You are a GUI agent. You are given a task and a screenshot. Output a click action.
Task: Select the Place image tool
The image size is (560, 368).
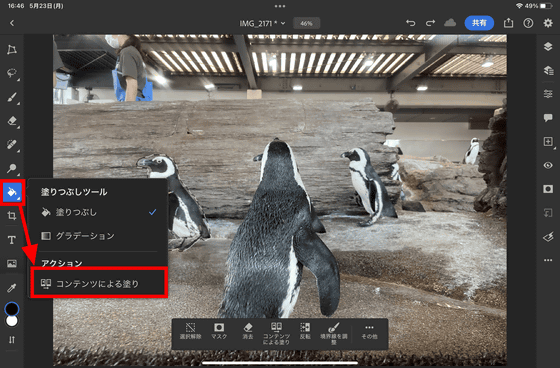click(12, 264)
